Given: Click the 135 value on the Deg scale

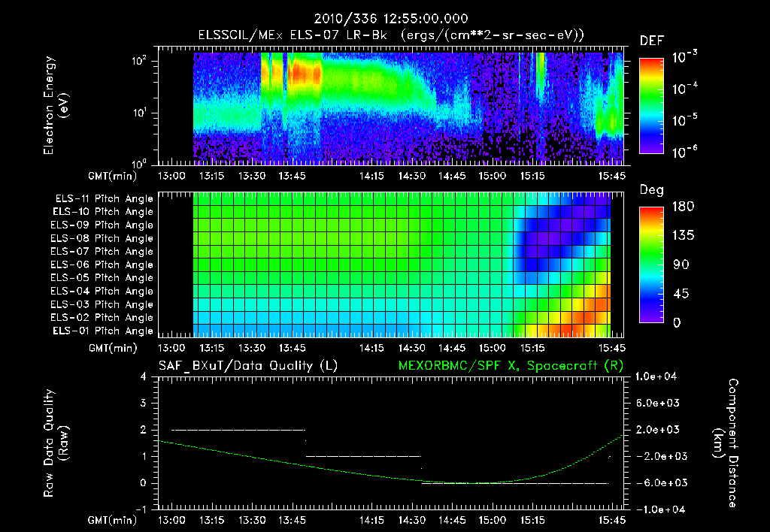Looking at the screenshot, I should tap(683, 236).
